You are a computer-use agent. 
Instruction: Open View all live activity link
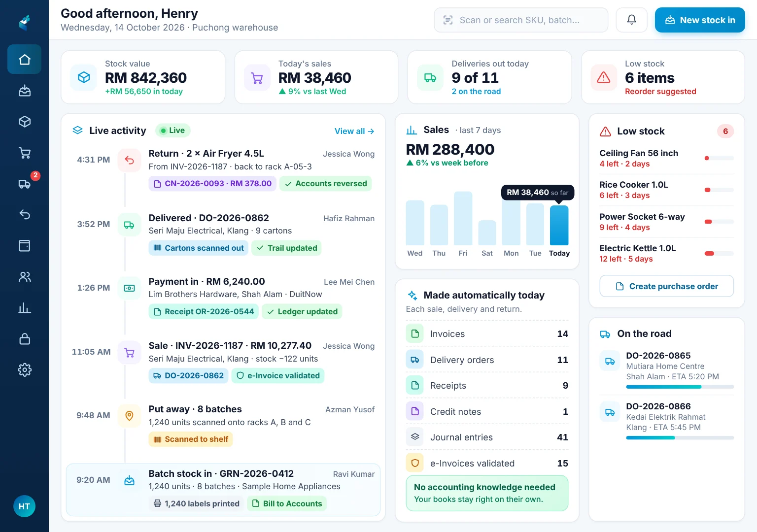point(354,131)
